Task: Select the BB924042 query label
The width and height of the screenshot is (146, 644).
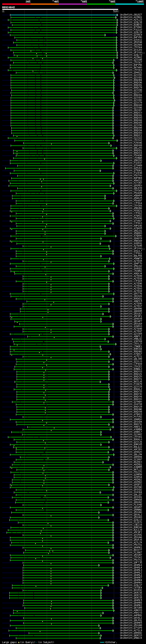Action: pyautogui.click(x=8, y=8)
